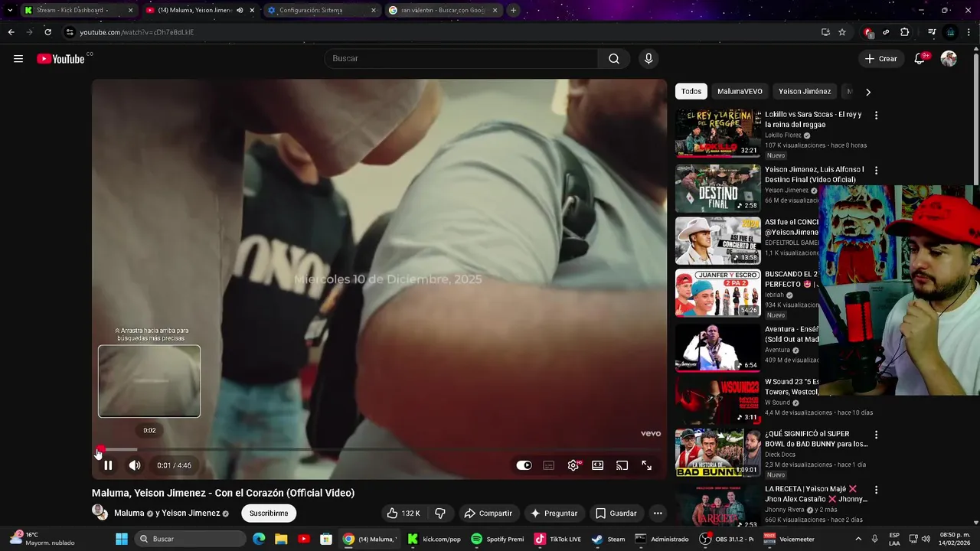
Task: Open the player settings gear
Action: [573, 465]
